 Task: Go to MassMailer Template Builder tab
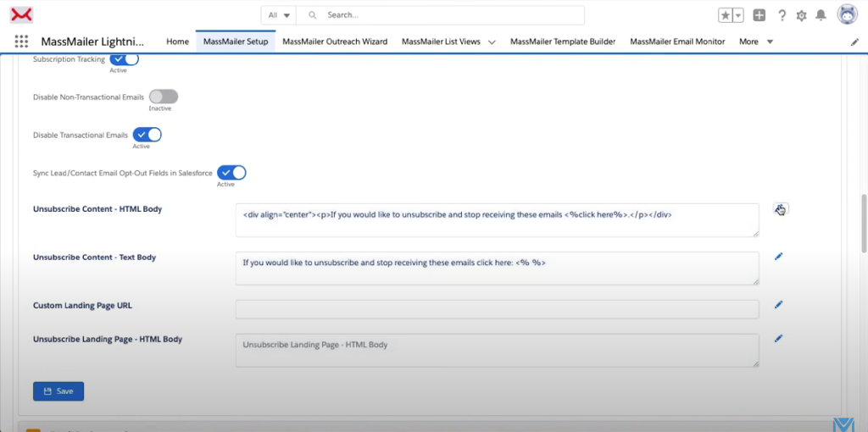pyautogui.click(x=563, y=42)
